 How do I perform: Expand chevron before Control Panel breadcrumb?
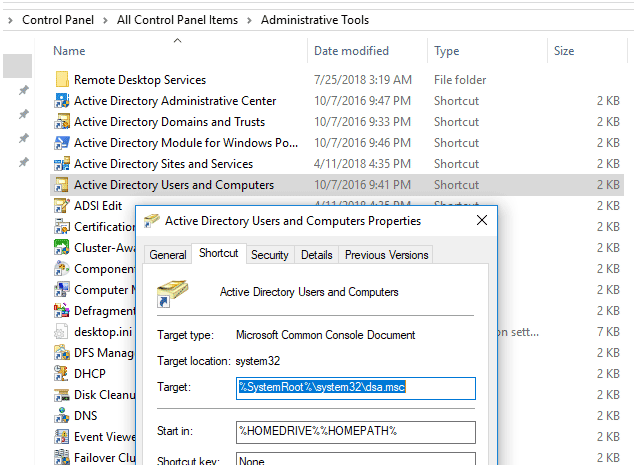click(x=10, y=20)
